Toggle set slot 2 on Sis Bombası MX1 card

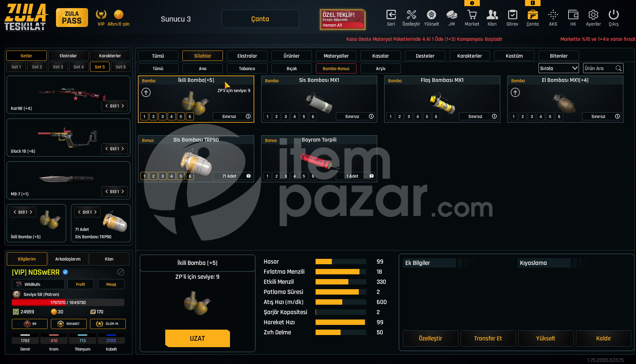pyautogui.click(x=277, y=116)
